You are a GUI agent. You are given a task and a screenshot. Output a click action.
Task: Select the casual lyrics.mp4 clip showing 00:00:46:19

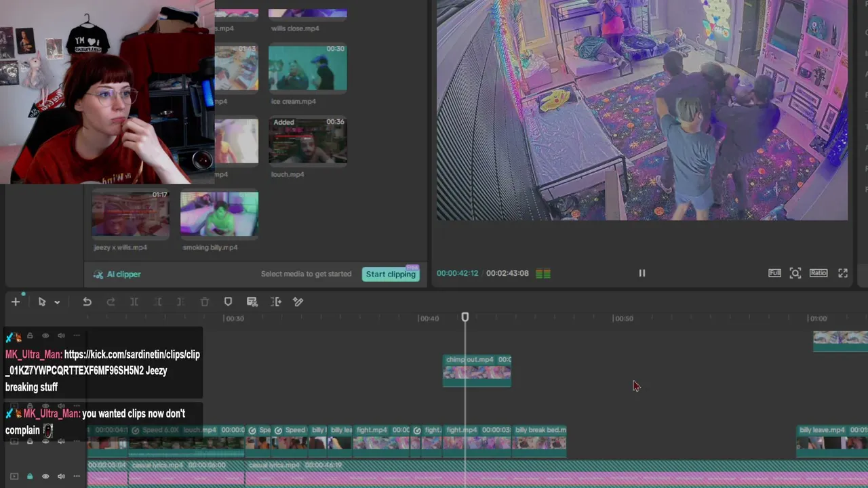click(556, 473)
